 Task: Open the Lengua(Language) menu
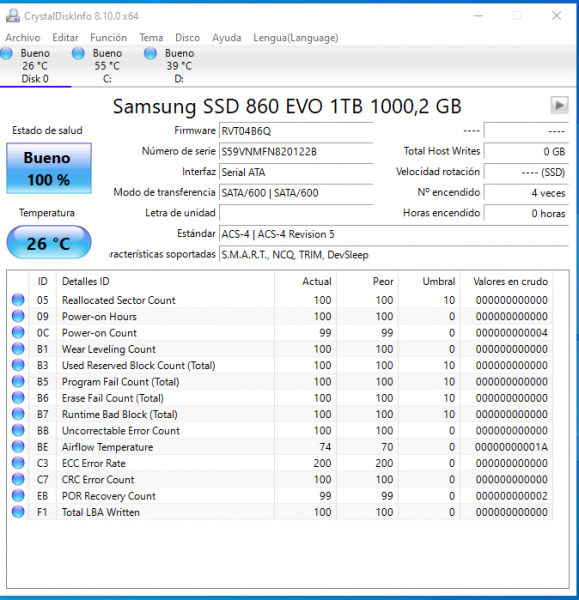pos(295,38)
